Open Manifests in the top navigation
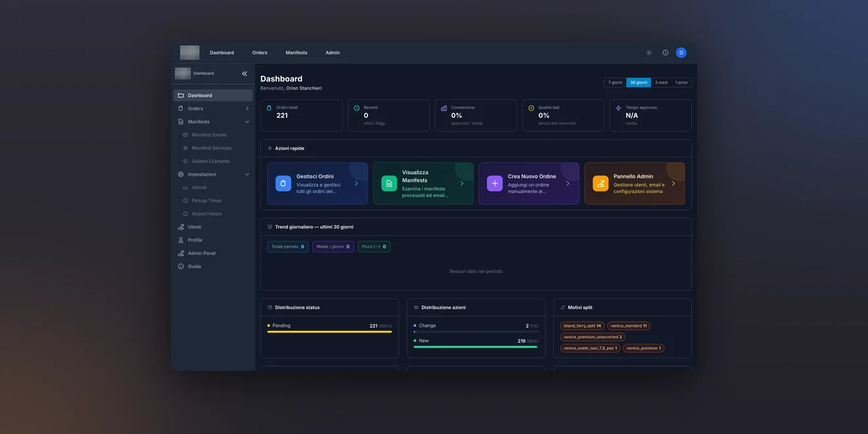 point(297,53)
